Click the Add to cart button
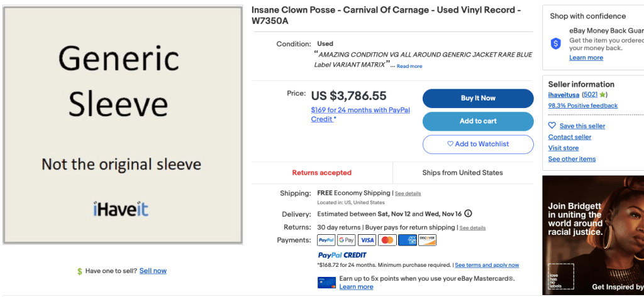Image resolution: width=644 pixels, height=297 pixels. (x=478, y=121)
